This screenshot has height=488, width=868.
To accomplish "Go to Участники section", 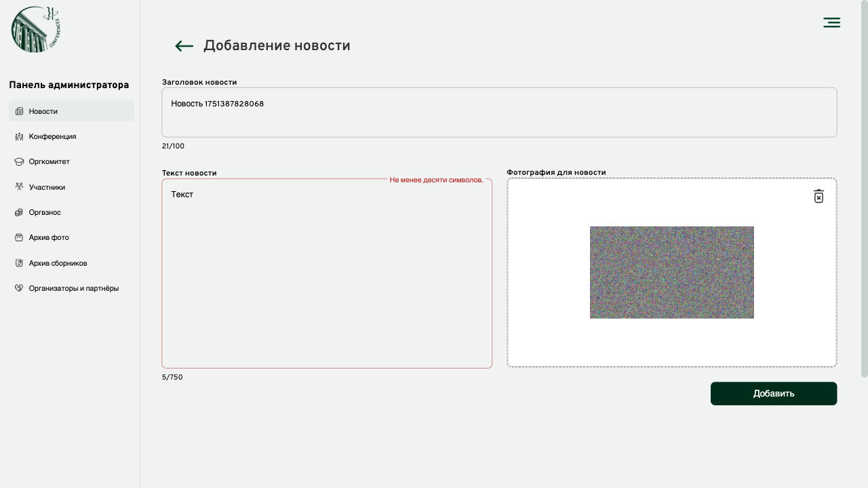I will coord(47,187).
